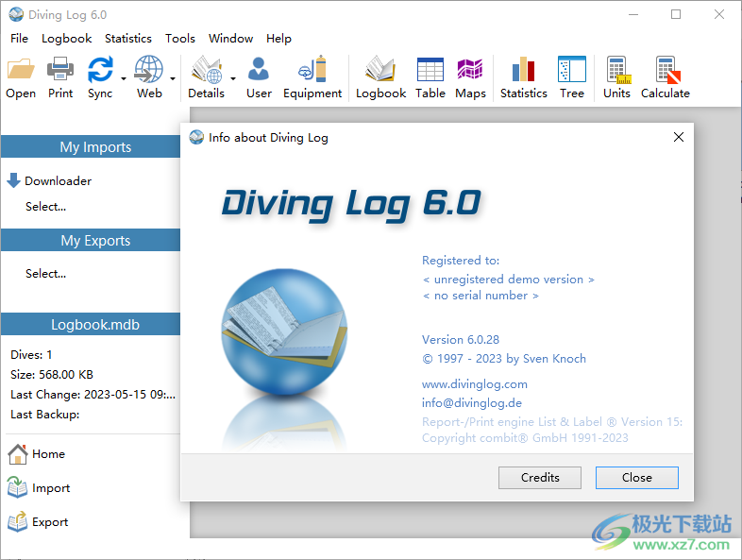
Task: Open the File menu
Action: 20,39
